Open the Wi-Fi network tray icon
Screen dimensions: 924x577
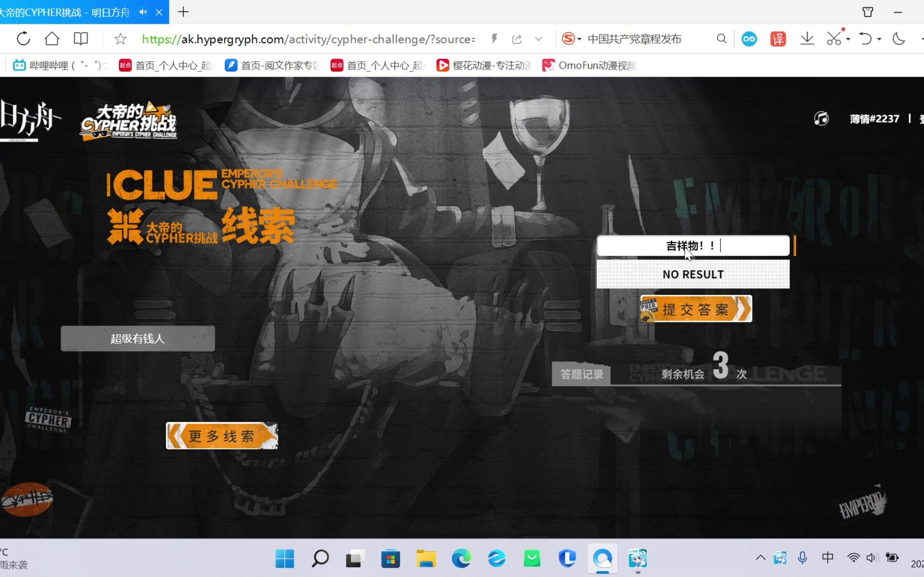tap(853, 558)
